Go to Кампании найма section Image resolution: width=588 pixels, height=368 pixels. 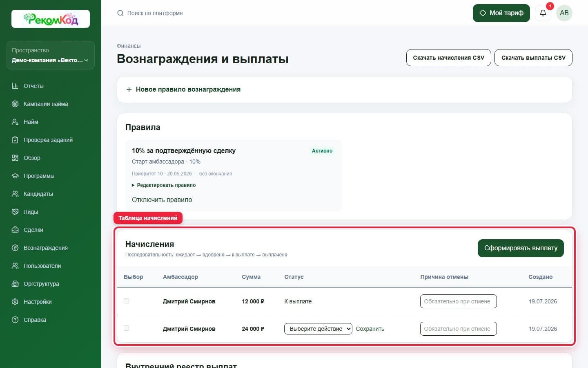[51, 104]
